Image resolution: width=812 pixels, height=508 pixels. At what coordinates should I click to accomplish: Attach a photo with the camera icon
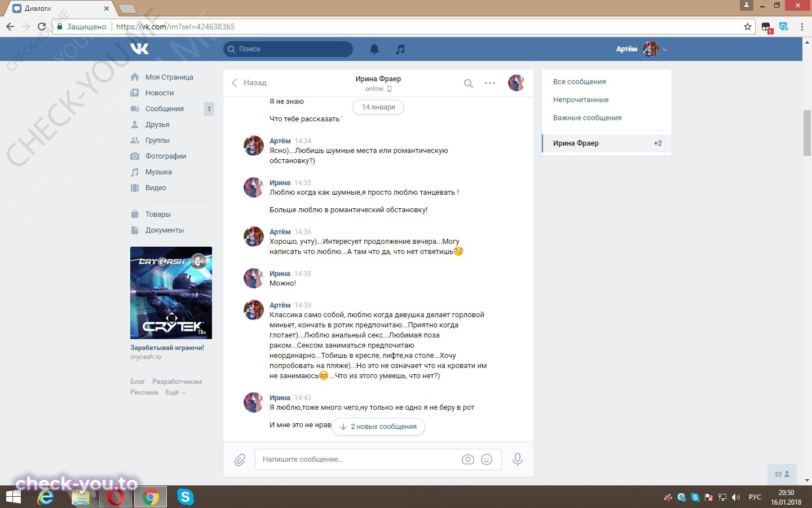(468, 459)
